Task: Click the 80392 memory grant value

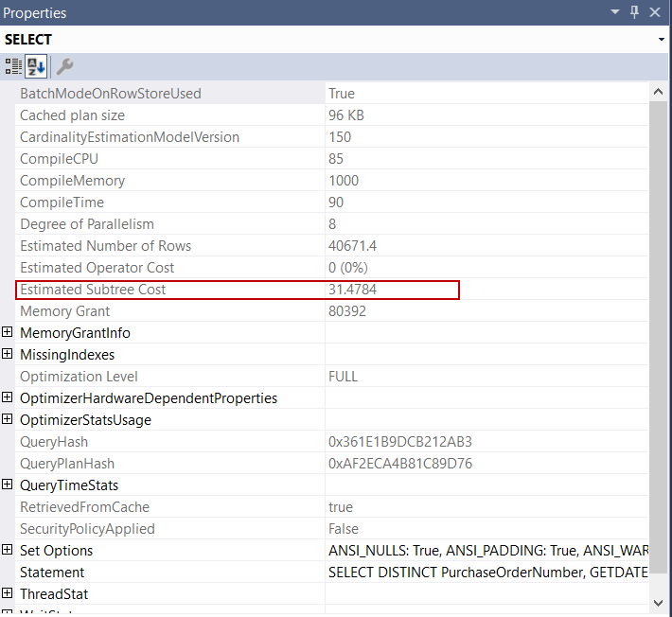Action: coord(347,311)
